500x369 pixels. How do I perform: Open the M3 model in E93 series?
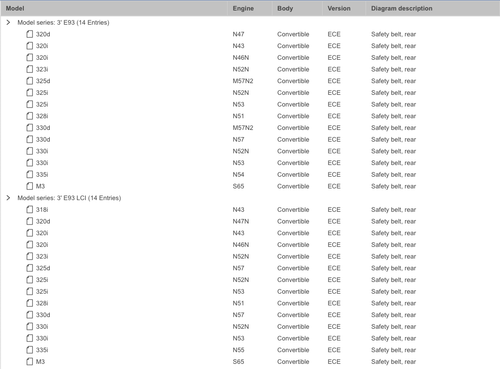coord(40,186)
